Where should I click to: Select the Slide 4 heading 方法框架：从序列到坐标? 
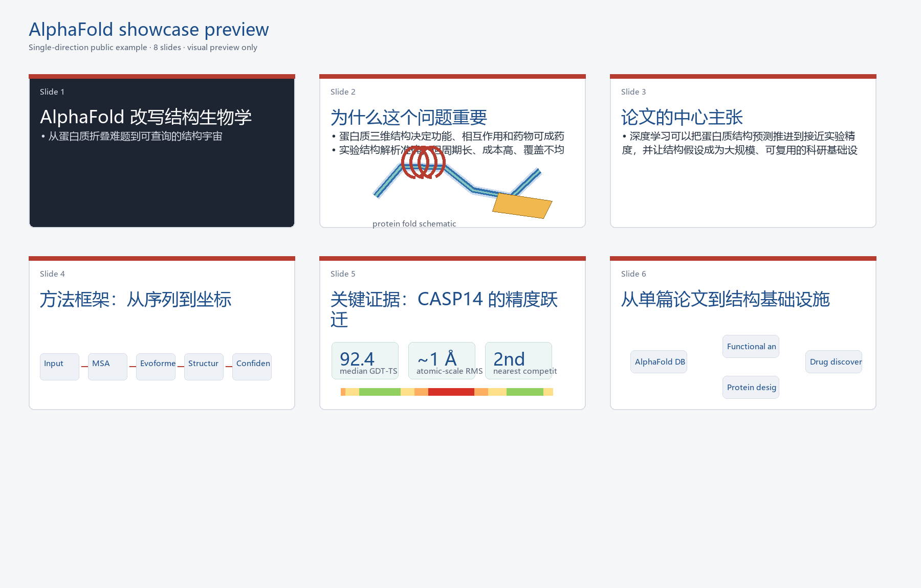[x=136, y=299]
